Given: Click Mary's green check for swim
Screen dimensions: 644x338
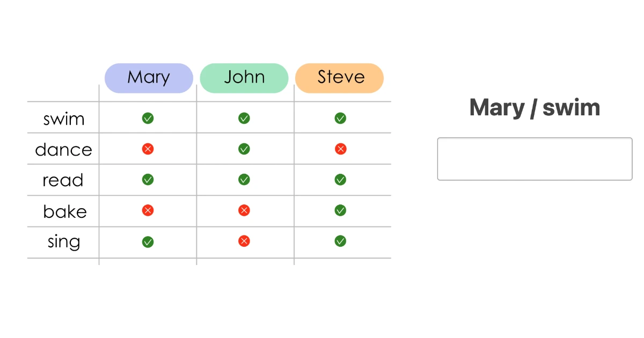Looking at the screenshot, I should (x=148, y=118).
